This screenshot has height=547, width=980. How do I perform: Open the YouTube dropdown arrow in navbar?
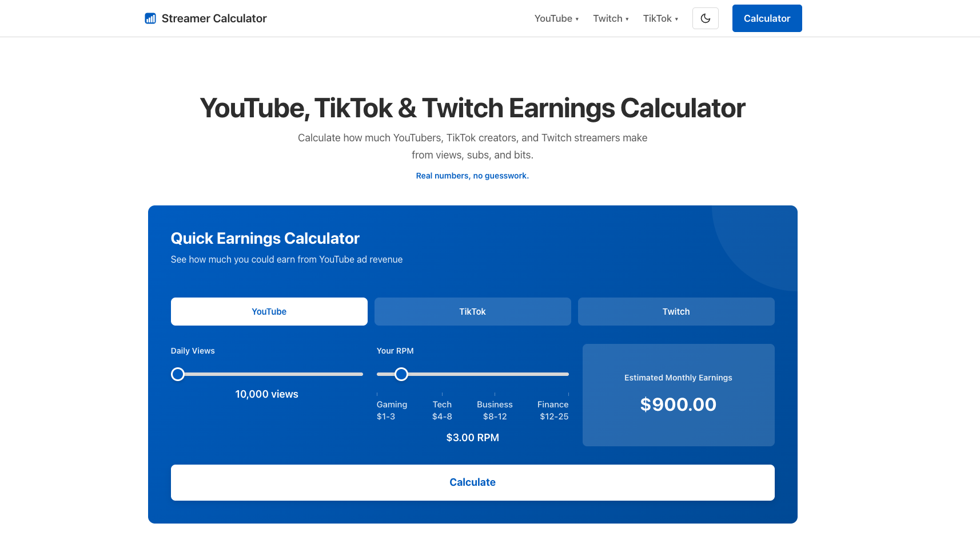pos(577,19)
